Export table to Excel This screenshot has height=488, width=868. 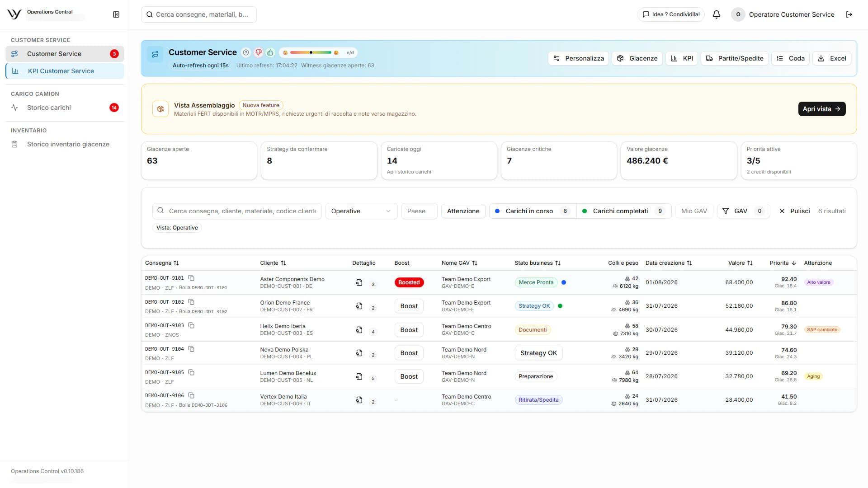pos(832,58)
